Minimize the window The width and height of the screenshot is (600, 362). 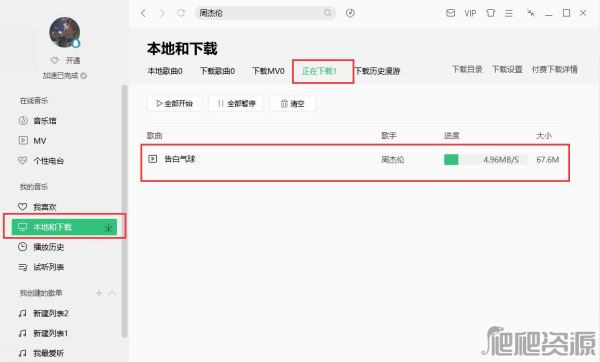point(549,14)
